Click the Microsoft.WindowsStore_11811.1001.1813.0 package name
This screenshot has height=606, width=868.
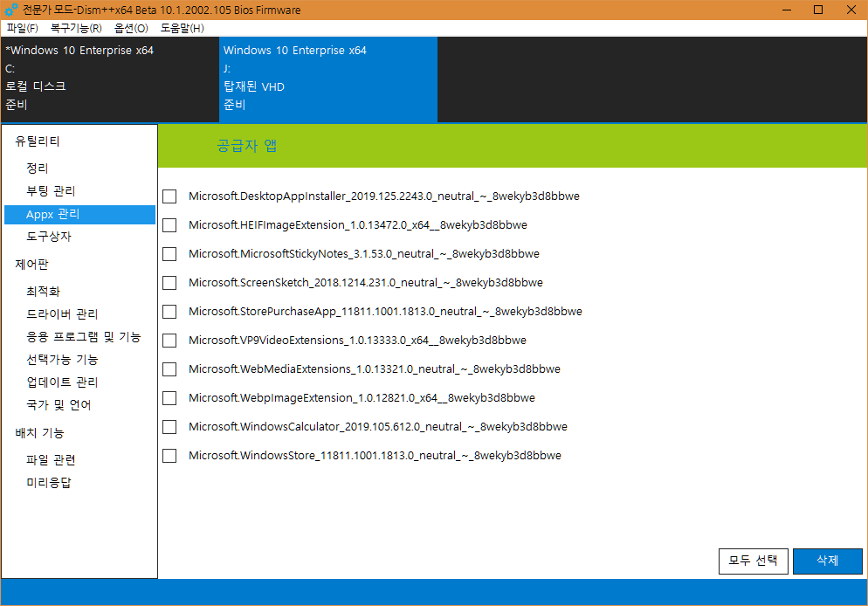tap(375, 456)
